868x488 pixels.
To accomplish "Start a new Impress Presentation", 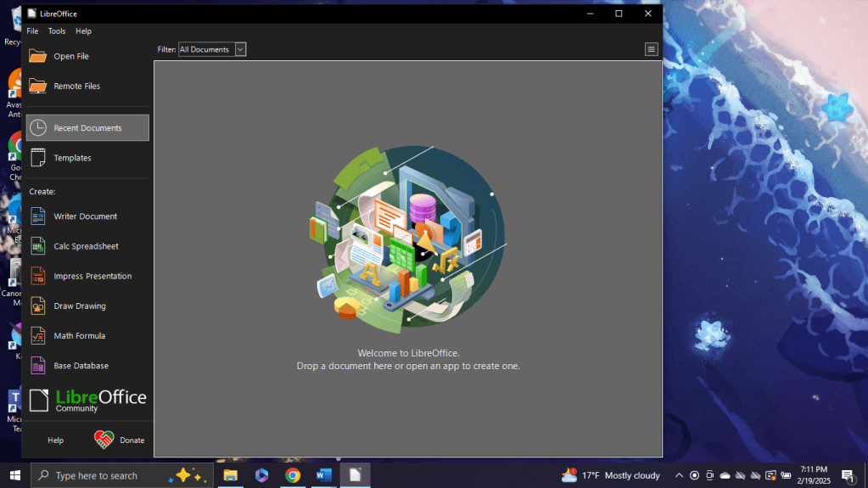I will (x=92, y=276).
